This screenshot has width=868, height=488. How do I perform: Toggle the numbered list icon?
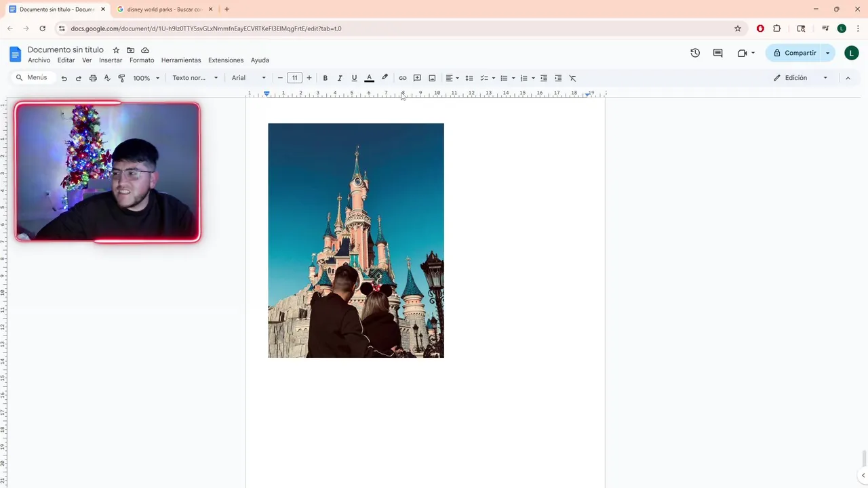[524, 78]
